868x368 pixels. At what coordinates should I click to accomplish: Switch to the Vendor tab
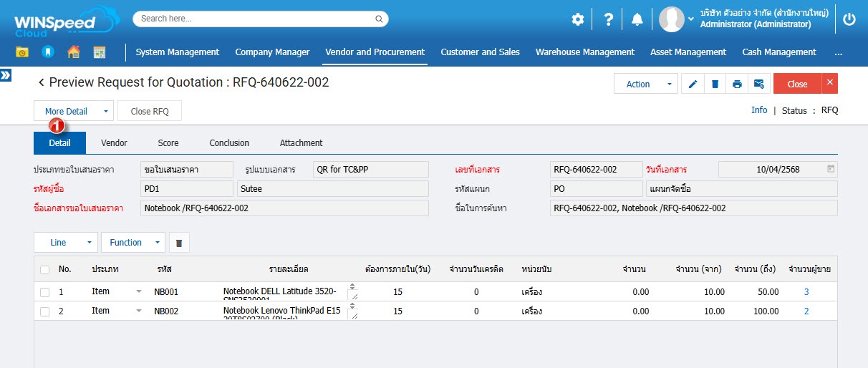(114, 143)
